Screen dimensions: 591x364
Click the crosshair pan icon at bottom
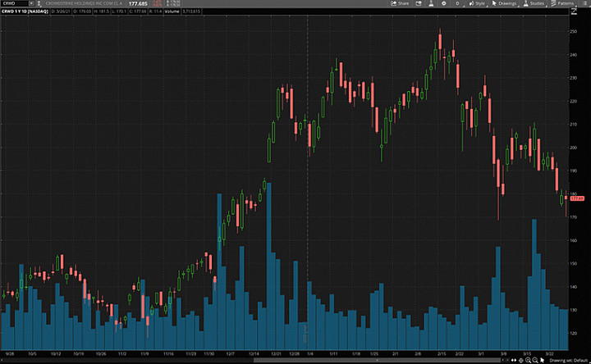(x=521, y=360)
